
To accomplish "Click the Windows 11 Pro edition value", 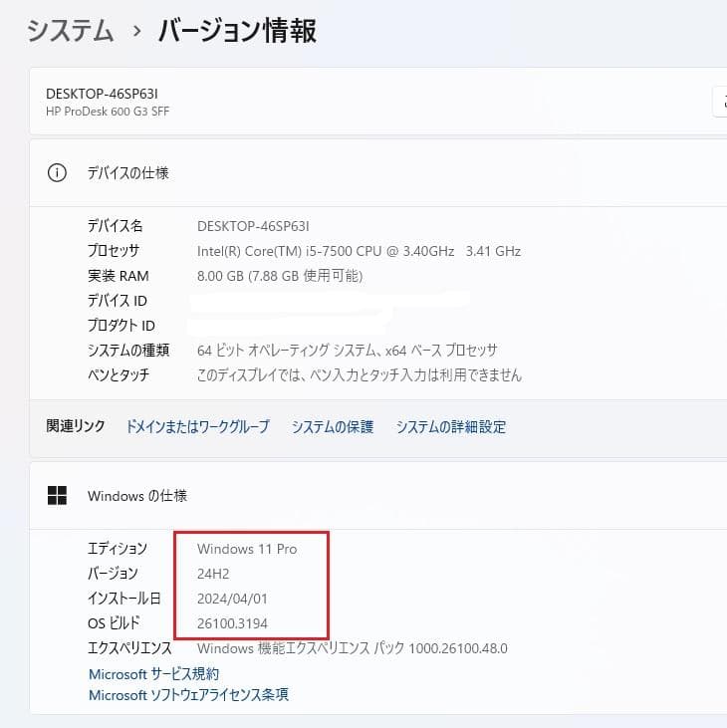I will coord(247,549).
